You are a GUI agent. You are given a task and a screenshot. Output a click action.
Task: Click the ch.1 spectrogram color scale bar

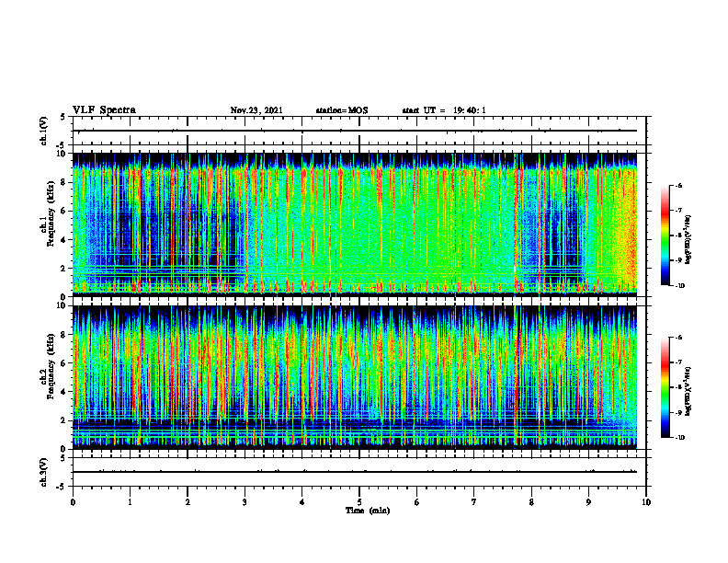pyautogui.click(x=665, y=236)
